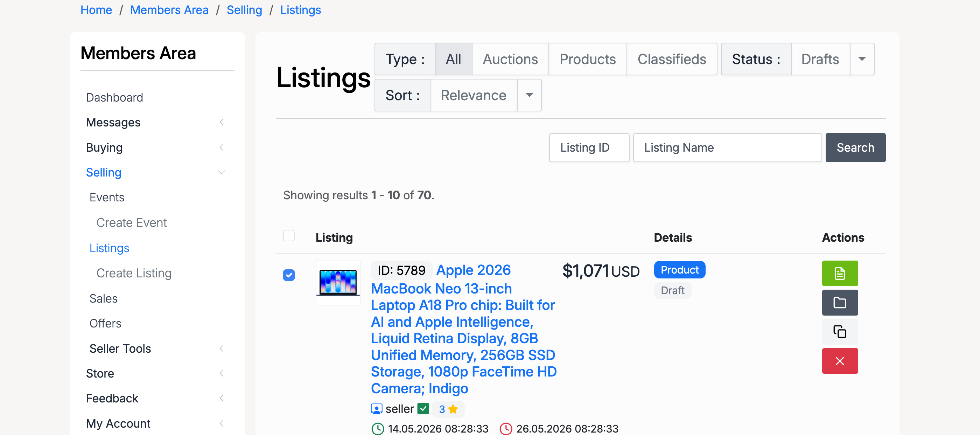Open the Sort dropdown arrow
Image resolution: width=980 pixels, height=435 pixels.
[529, 95]
